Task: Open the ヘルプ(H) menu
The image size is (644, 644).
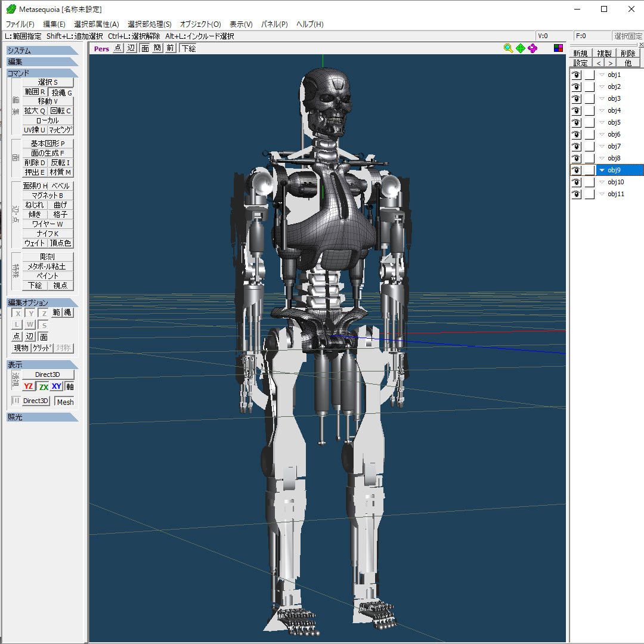Action: coord(310,24)
